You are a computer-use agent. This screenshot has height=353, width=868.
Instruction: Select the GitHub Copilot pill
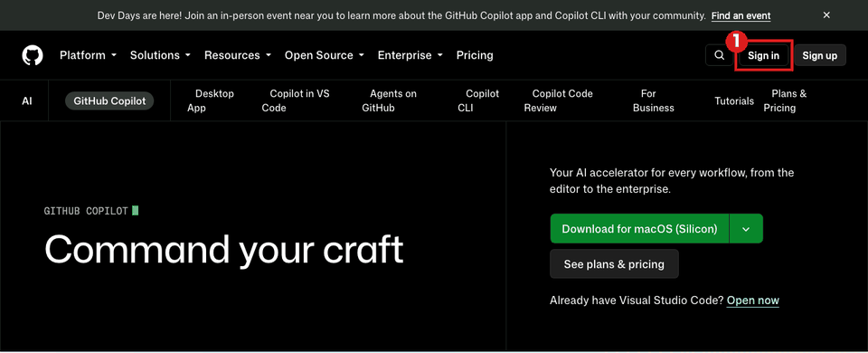tap(109, 100)
